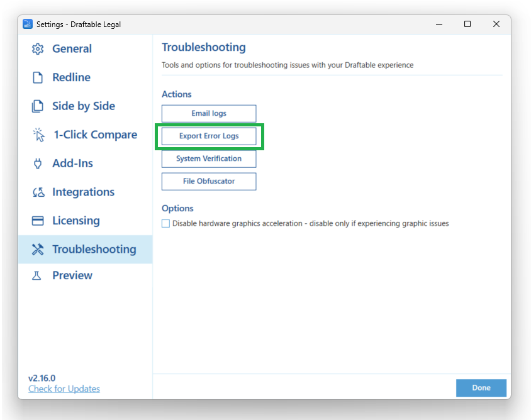Select the Add-Ins section
Screen dimensions: 531x420
[85, 163]
